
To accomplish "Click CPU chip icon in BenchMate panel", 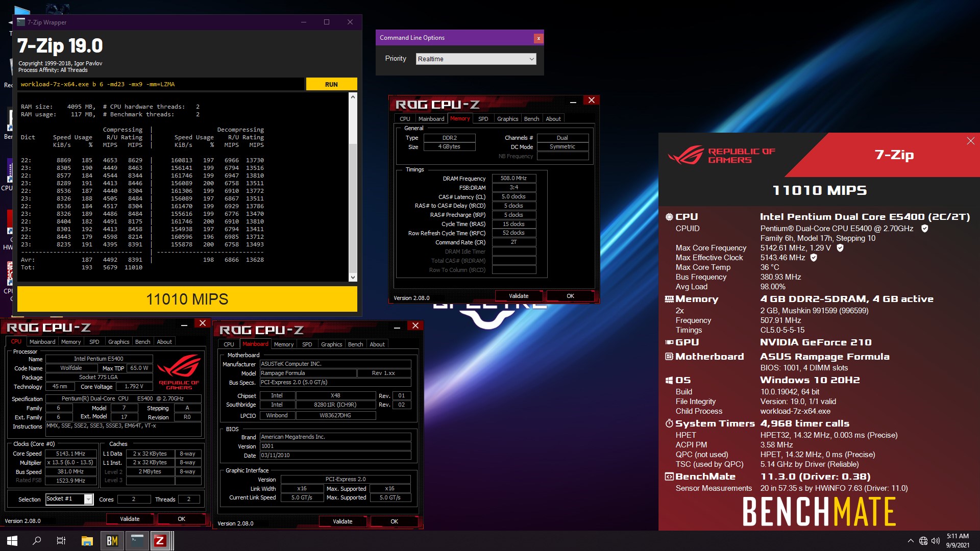I will [669, 217].
